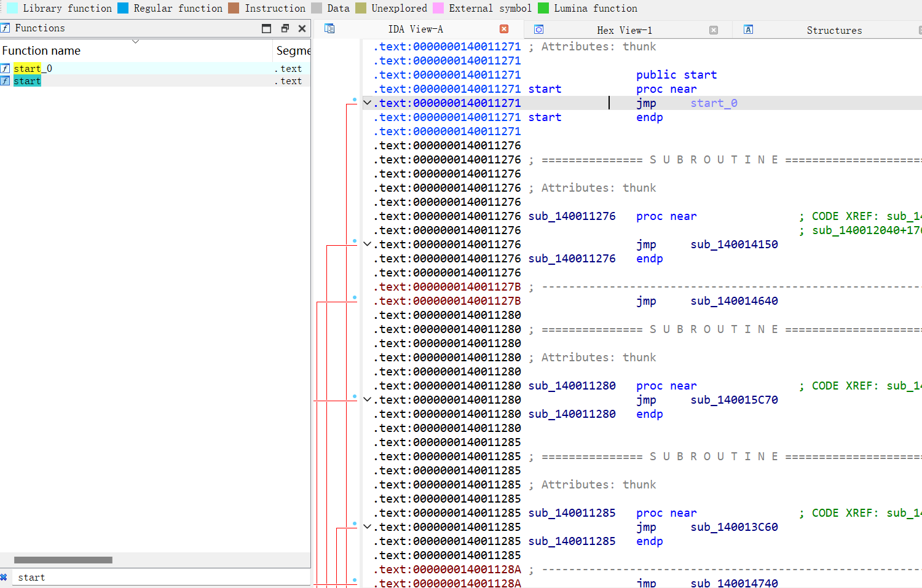
Task: Click the function icon beside start row
Action: coord(6,80)
